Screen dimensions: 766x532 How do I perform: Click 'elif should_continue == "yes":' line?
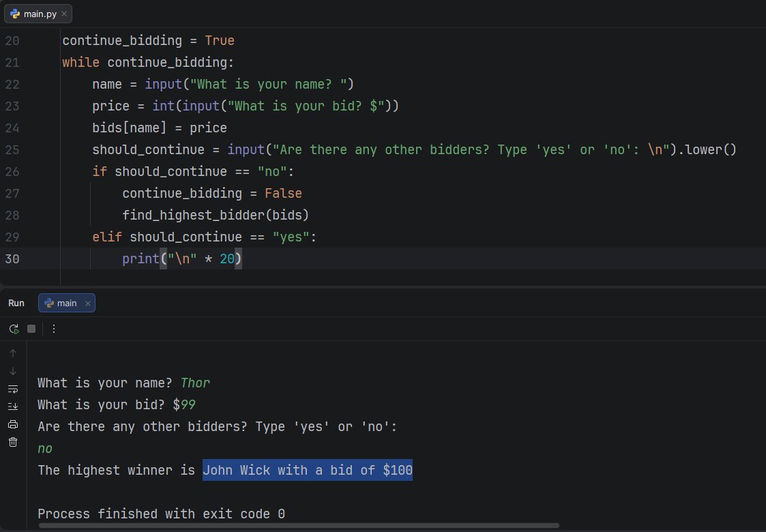point(204,237)
